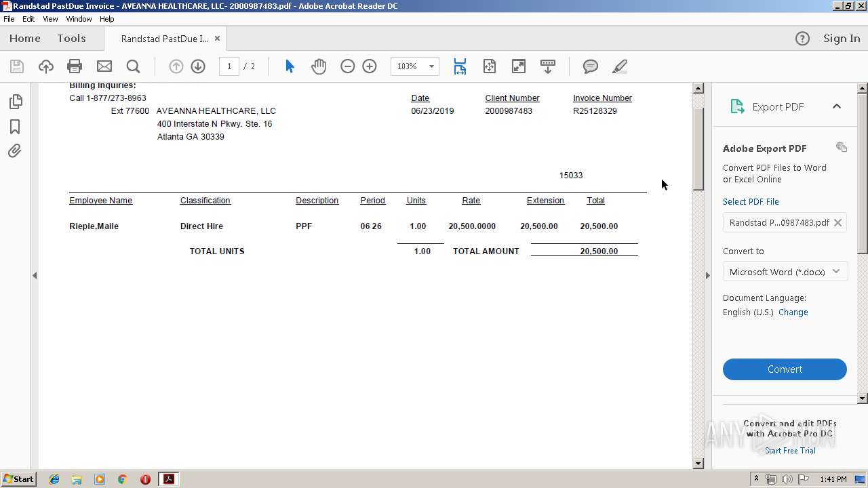Choose the Selection arrow tool

pos(290,66)
